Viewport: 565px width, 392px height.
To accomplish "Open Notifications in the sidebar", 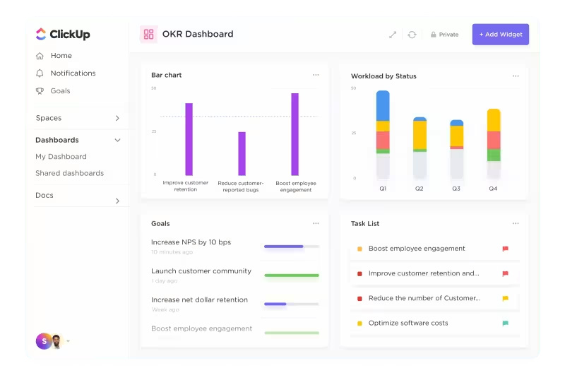I will click(72, 73).
